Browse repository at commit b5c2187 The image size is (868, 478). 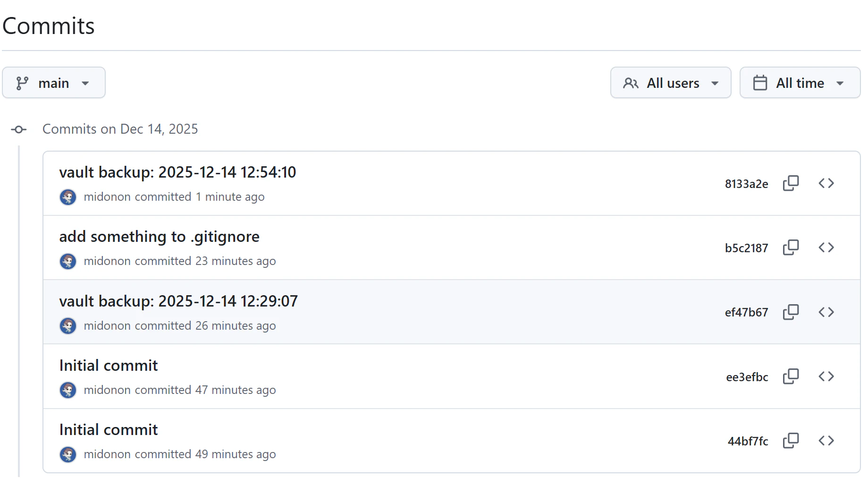coord(826,248)
